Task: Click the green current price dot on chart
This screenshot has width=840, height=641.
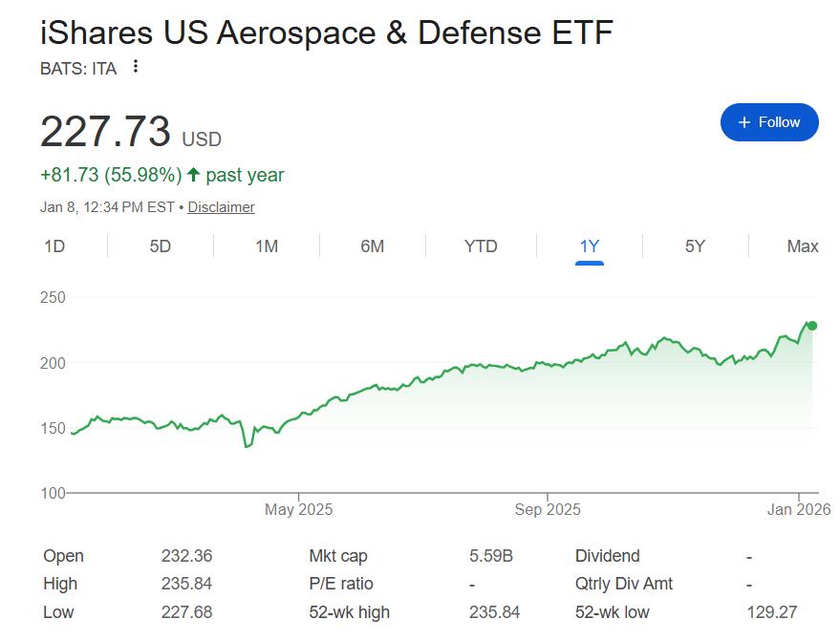Action: pos(812,326)
